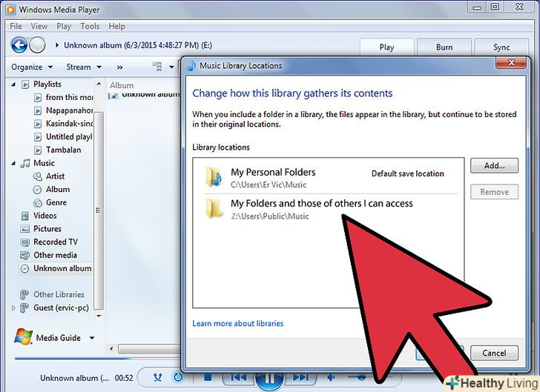Open the File menu

point(16,26)
